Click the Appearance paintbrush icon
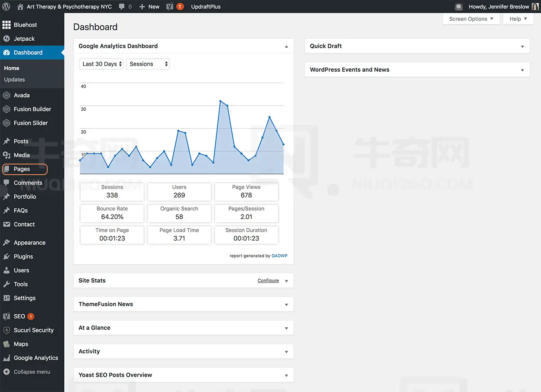Screen dimensions: 541x392 coord(7,243)
